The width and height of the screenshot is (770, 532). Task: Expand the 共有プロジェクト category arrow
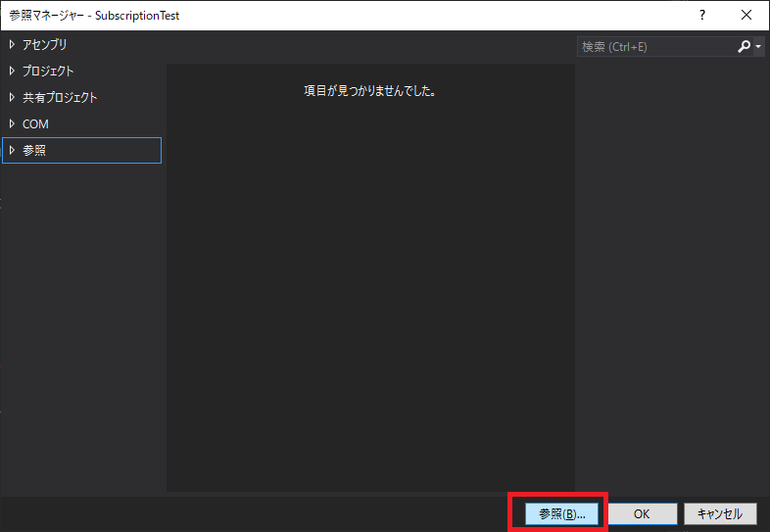tap(12, 98)
